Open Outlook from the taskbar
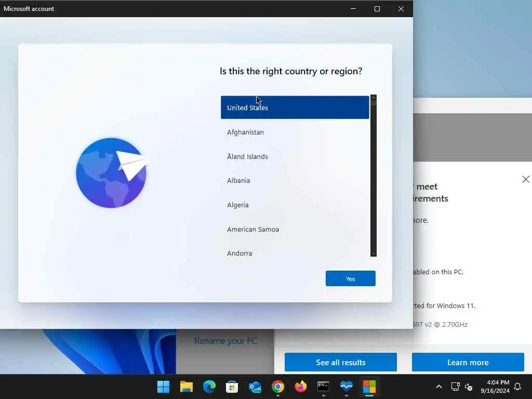Image resolution: width=532 pixels, height=399 pixels. [x=255, y=387]
